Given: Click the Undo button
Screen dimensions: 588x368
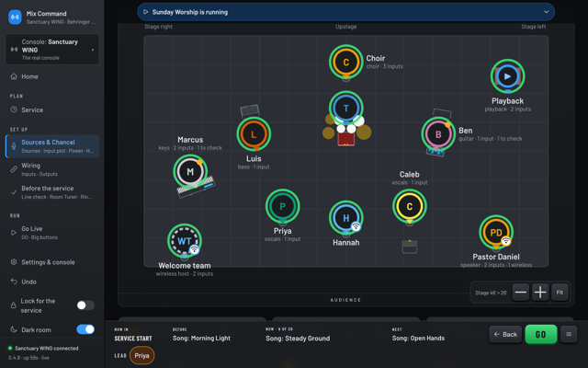Looking at the screenshot, I should tap(52, 282).
